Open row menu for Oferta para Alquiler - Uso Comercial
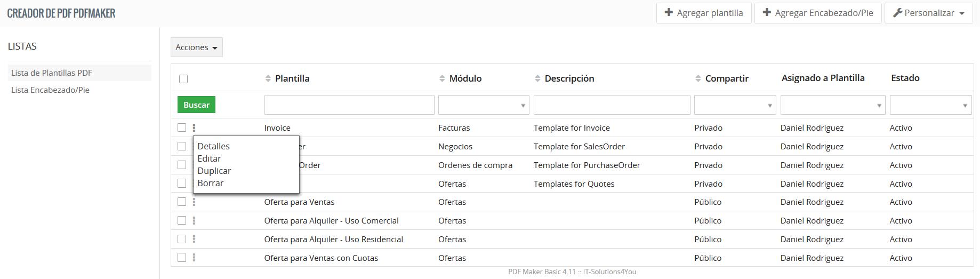Viewport: 980px width, 279px height. (x=194, y=221)
